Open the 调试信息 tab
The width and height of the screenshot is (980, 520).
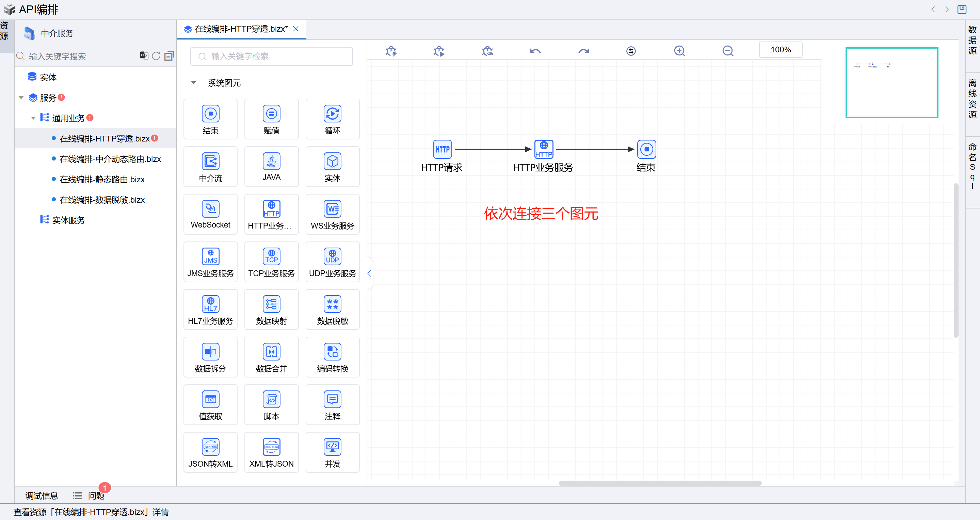[x=42, y=496]
